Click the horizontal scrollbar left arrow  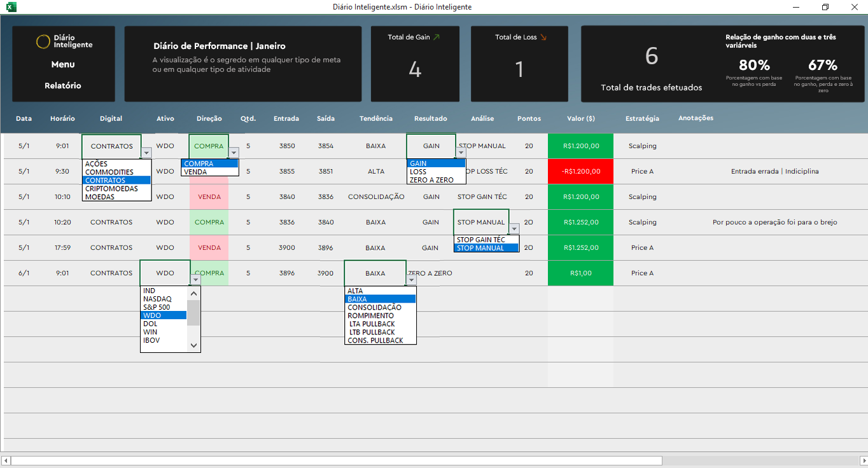tap(6, 460)
